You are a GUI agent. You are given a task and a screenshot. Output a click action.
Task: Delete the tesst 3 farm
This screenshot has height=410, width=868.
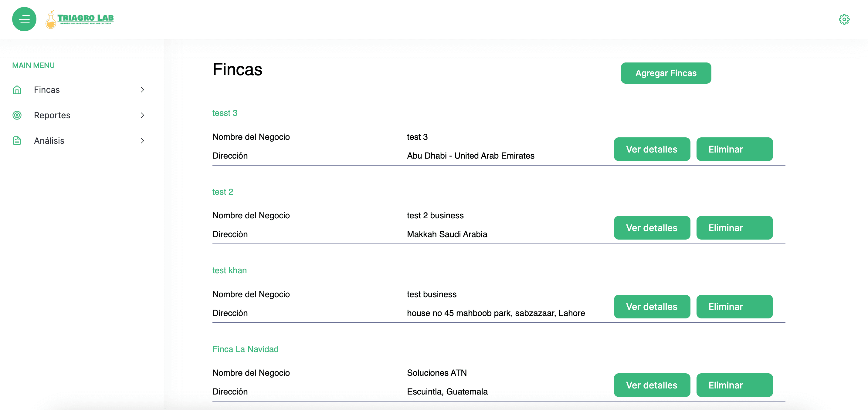click(x=734, y=149)
